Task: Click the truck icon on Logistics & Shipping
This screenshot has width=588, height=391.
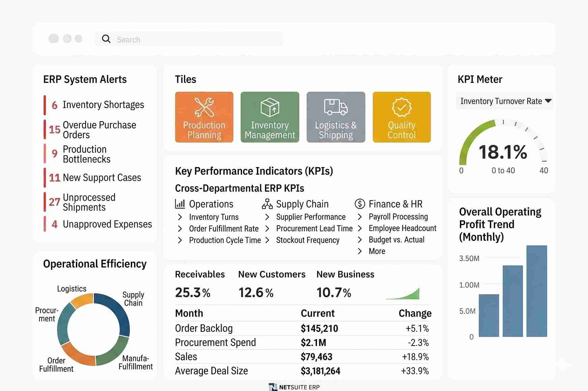Action: (336, 107)
